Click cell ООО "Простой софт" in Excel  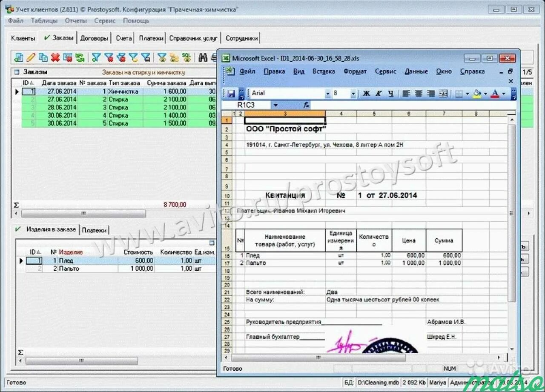(285, 129)
